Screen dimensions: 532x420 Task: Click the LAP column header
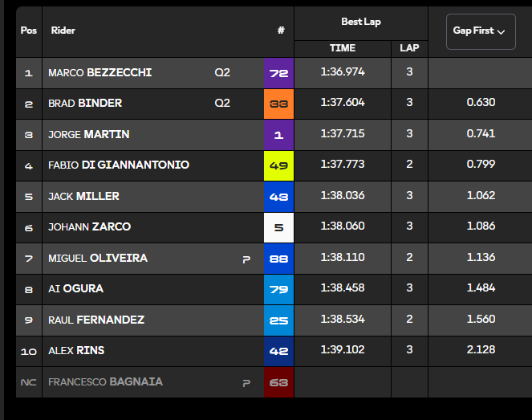pyautogui.click(x=409, y=48)
